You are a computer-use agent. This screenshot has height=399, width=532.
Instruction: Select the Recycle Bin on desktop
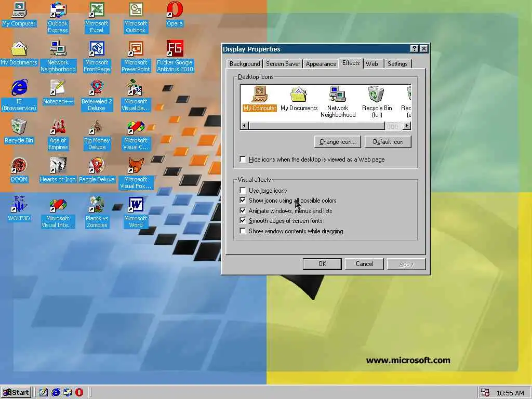pos(19,131)
